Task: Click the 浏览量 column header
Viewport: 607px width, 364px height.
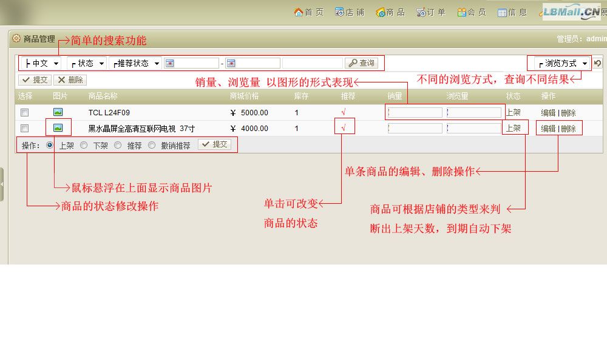Action: tap(457, 96)
